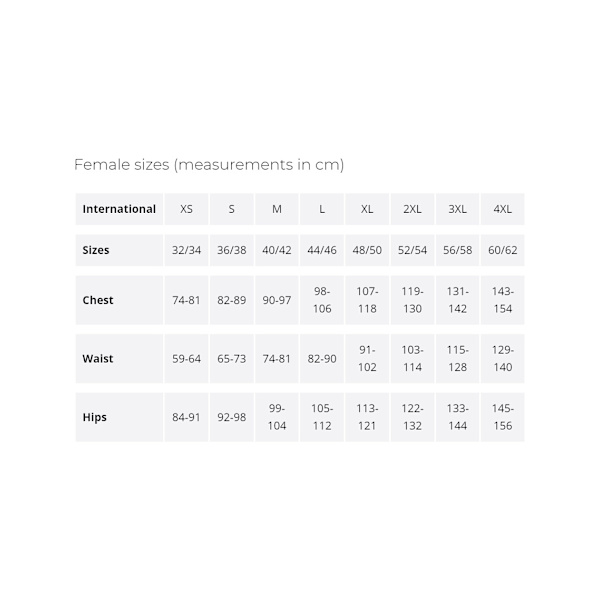Select hips measurement 145-156 cell
Image resolution: width=600 pixels, height=600 pixels.
502,417
